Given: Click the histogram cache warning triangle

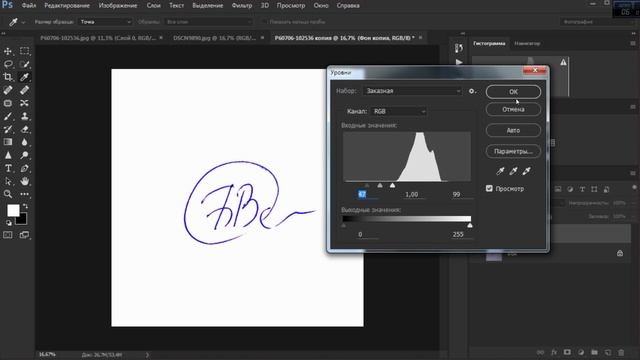Looking at the screenshot, I should (563, 62).
